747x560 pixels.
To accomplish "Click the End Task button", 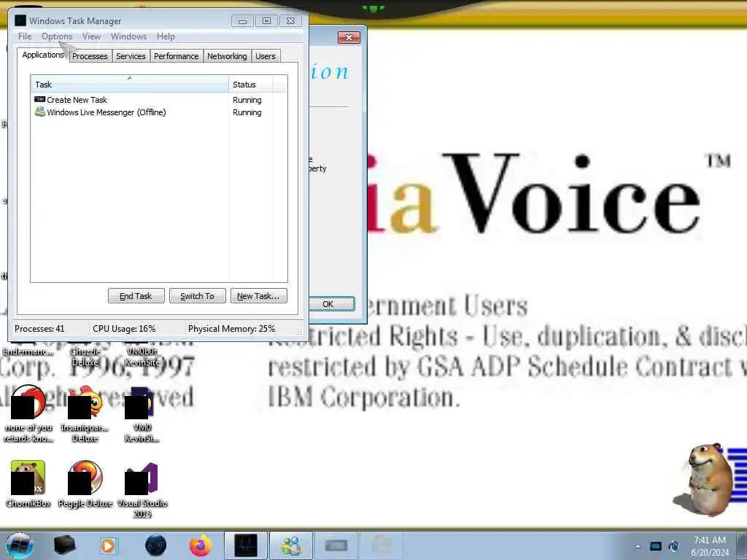I will [136, 296].
